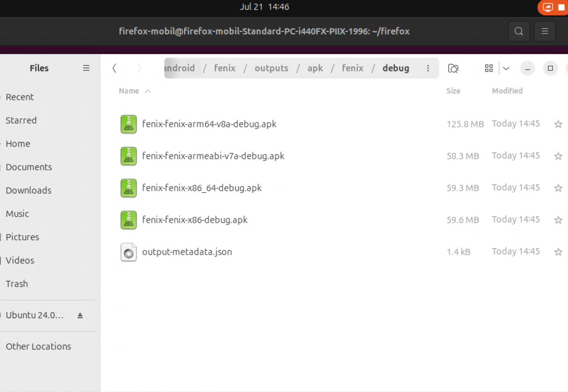Select fenix-fenix-armeabi-v7a-debug.apk file name
The width and height of the screenshot is (568, 392).
(x=213, y=156)
